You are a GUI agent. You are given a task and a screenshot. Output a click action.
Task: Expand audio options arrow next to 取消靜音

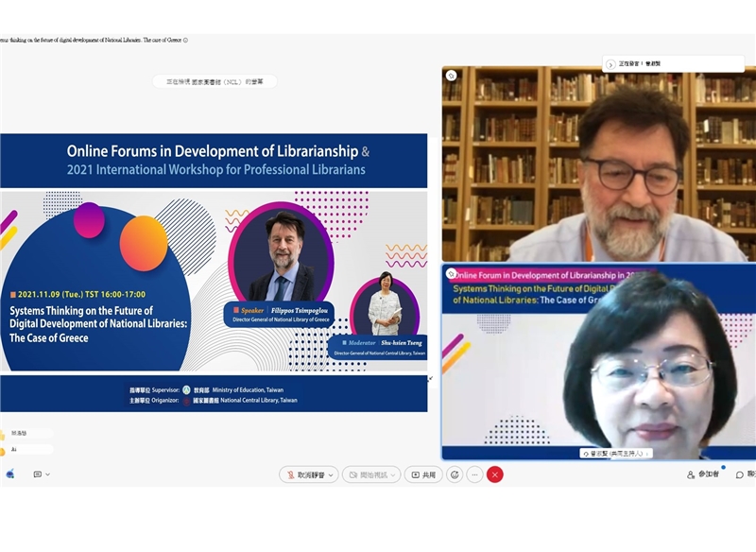tap(332, 475)
